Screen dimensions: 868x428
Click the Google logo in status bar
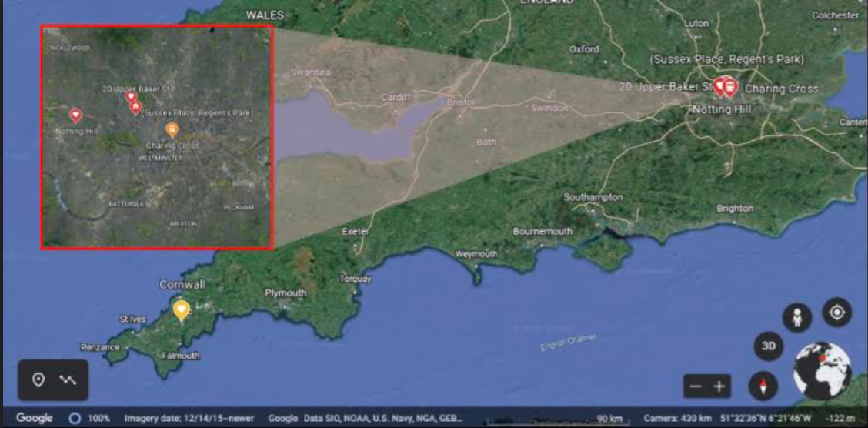tap(35, 418)
